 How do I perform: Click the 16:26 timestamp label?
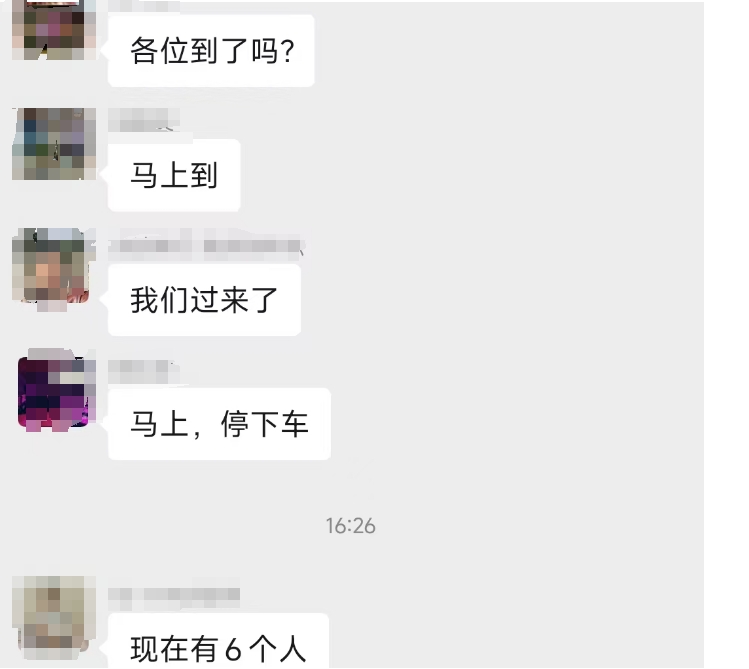tap(351, 526)
